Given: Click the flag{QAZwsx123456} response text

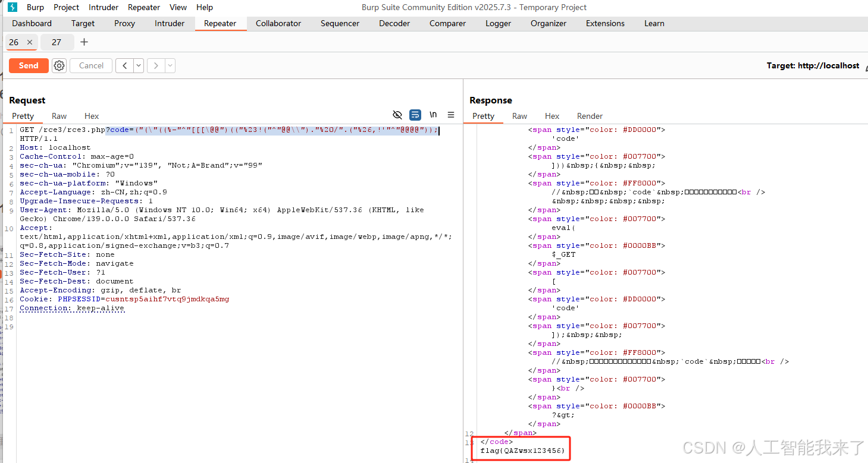Looking at the screenshot, I should pyautogui.click(x=522, y=451).
